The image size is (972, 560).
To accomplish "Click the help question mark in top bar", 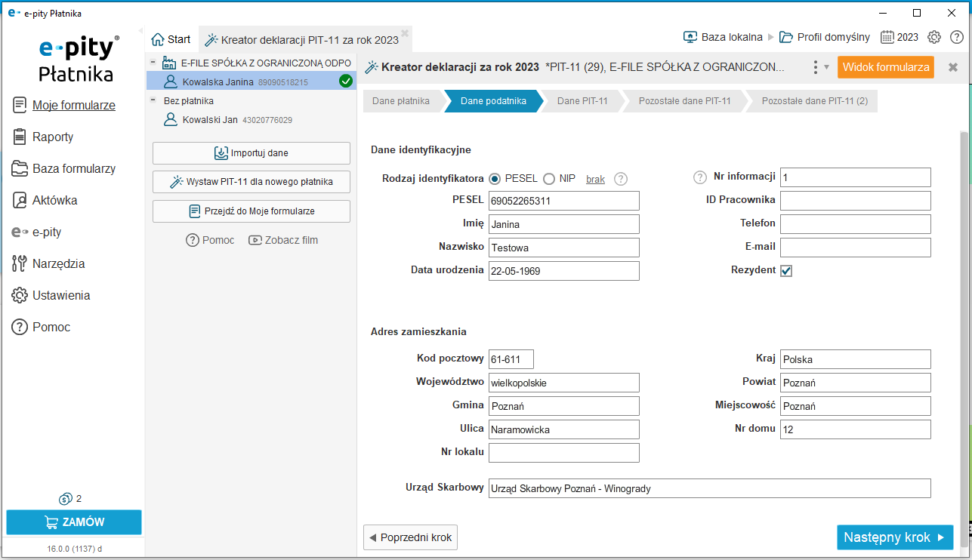I will point(956,37).
